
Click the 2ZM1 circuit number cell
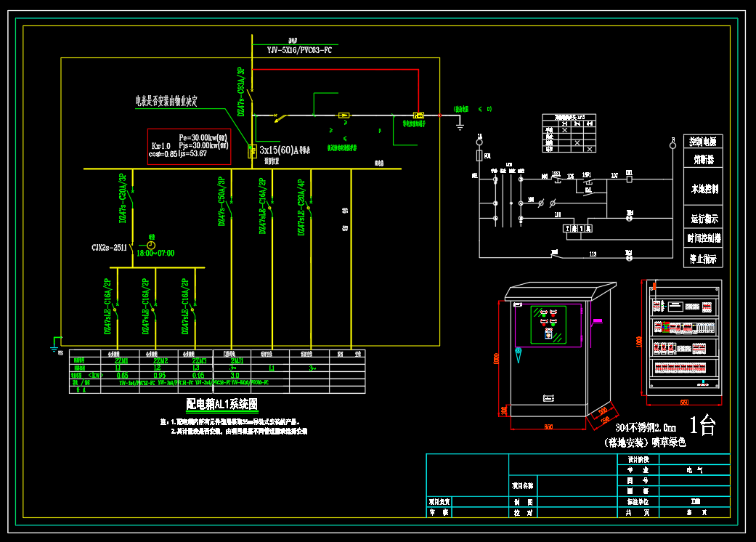pos(121,360)
